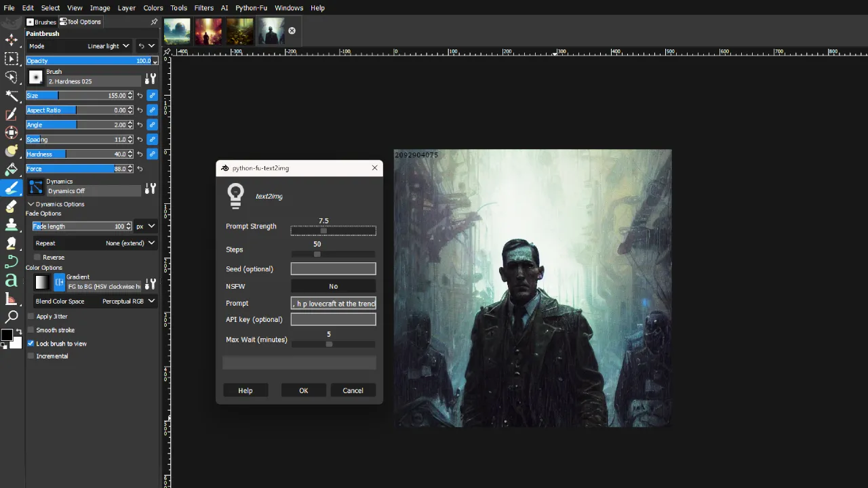Disable Lock brush to view
The height and width of the screenshot is (488, 868).
tap(31, 344)
